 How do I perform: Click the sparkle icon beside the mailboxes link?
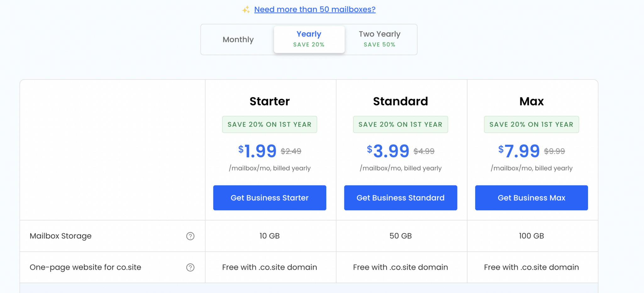click(x=246, y=9)
